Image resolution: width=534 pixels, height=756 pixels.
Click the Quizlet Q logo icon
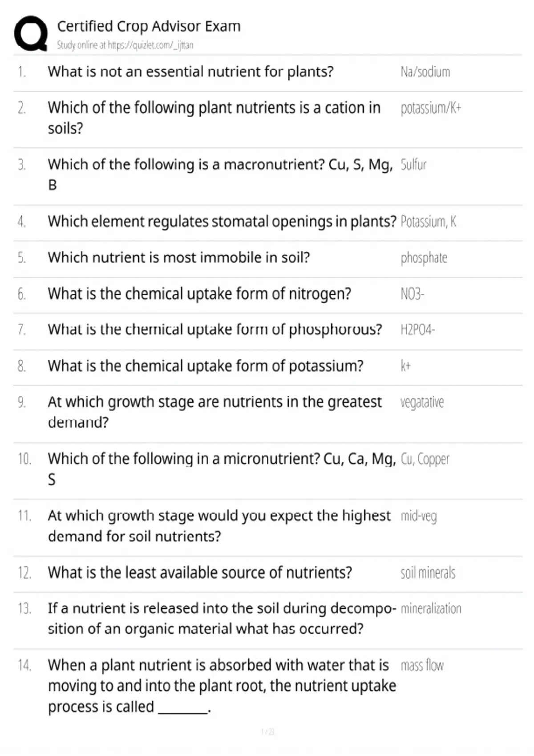[31, 34]
